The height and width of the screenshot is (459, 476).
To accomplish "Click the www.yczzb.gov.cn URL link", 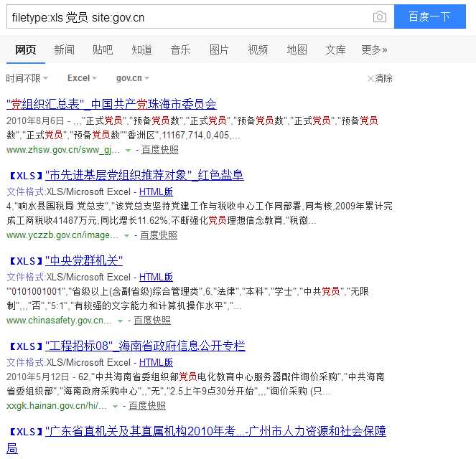I will [x=62, y=235].
